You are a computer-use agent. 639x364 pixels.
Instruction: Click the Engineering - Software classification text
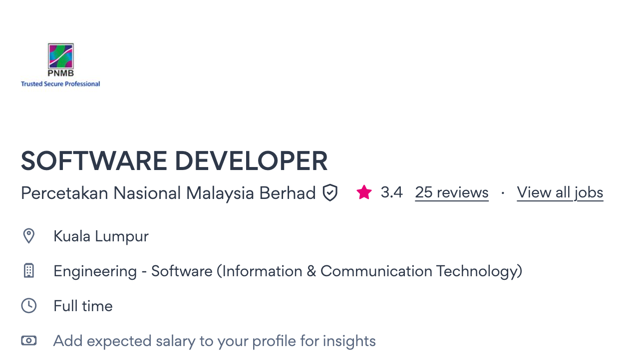(x=133, y=271)
